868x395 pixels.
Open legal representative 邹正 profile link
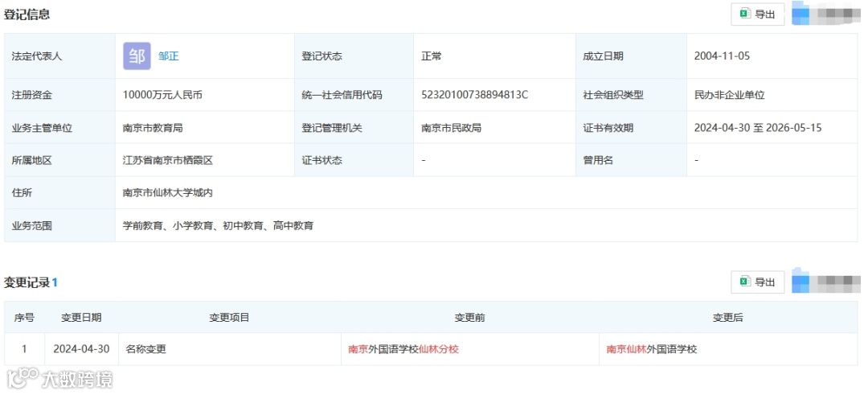click(x=168, y=56)
